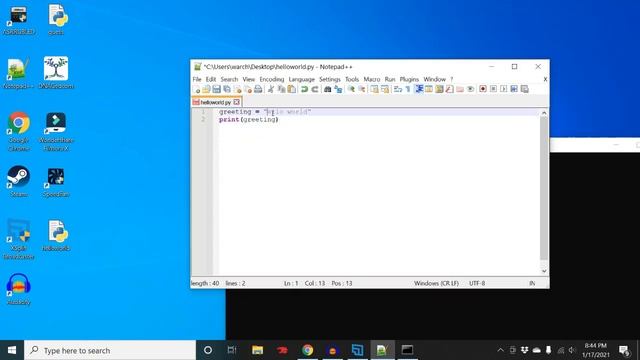Click the Save All toolbar icon

pos(227,89)
